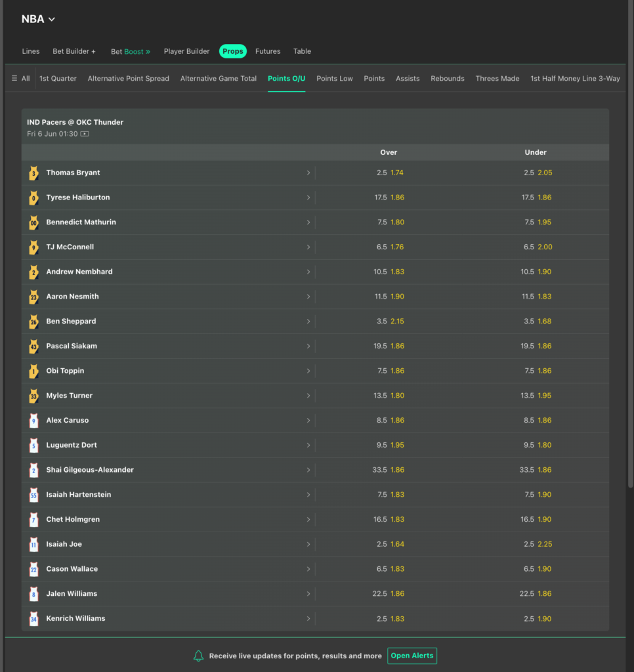Bet Shai Gilgeous-Alexander Over 33.5
The height and width of the screenshot is (672, 634).
[x=389, y=470]
